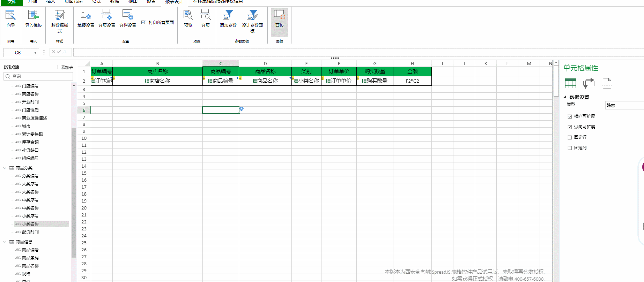
Task: Select the expand-direction arrows icon in 单元格属性
Action: pyautogui.click(x=589, y=83)
